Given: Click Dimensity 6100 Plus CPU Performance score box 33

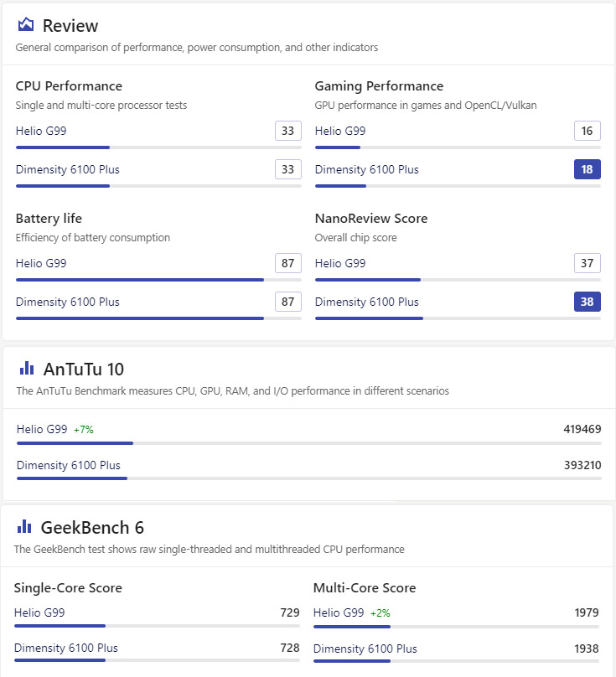Looking at the screenshot, I should tap(288, 169).
